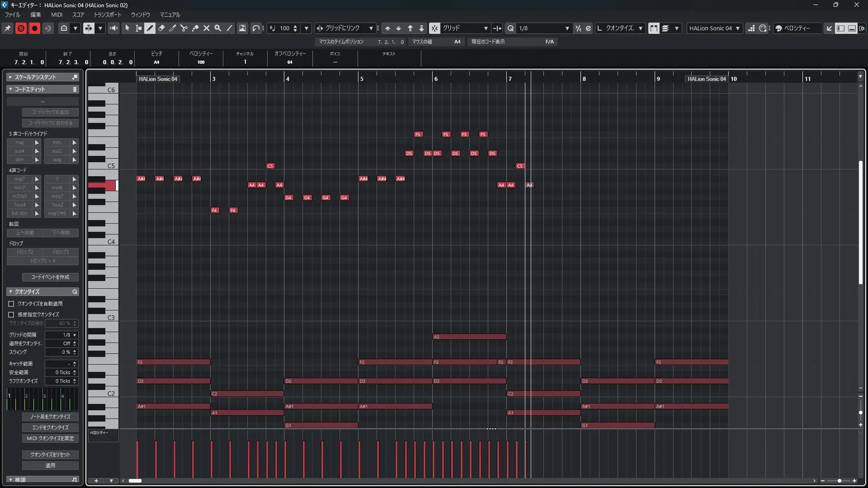Click the コードイベントを作成 button
Viewport: 868px width, 488px height.
click(x=50, y=277)
